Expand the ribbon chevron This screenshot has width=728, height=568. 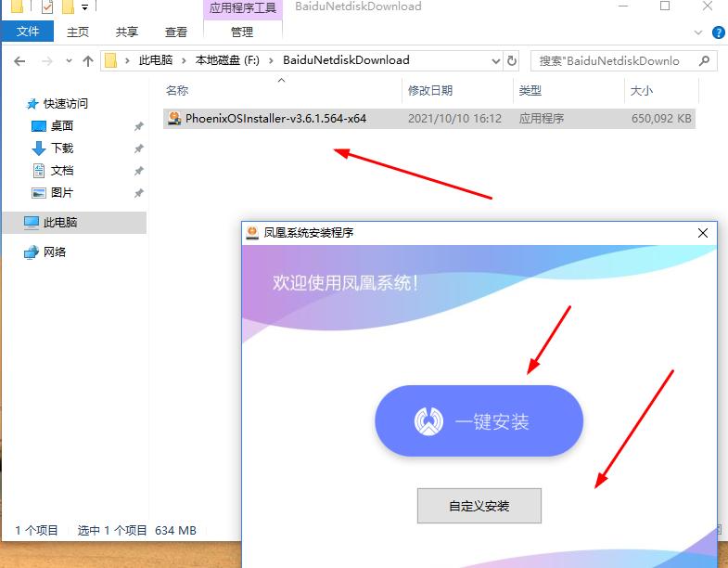(x=697, y=32)
